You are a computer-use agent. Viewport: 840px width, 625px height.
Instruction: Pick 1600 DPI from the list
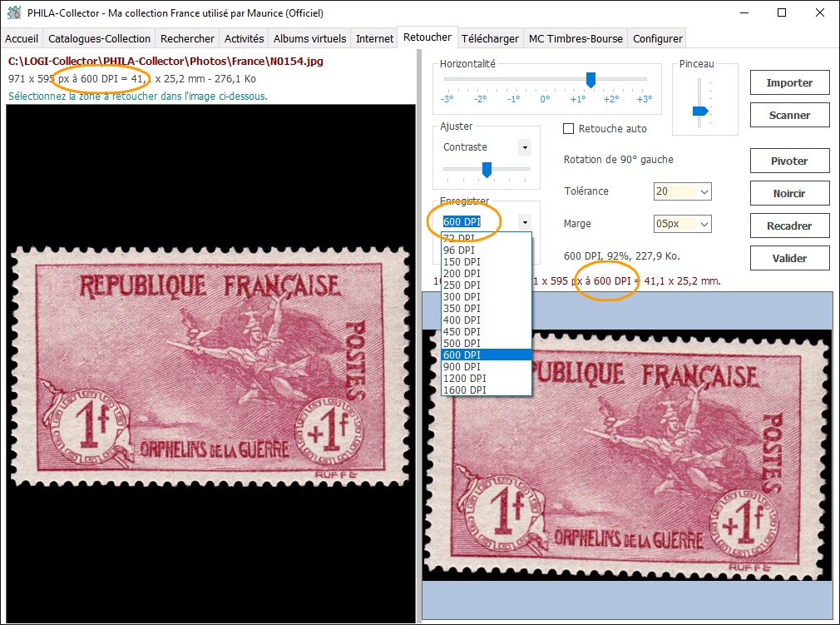[487, 390]
